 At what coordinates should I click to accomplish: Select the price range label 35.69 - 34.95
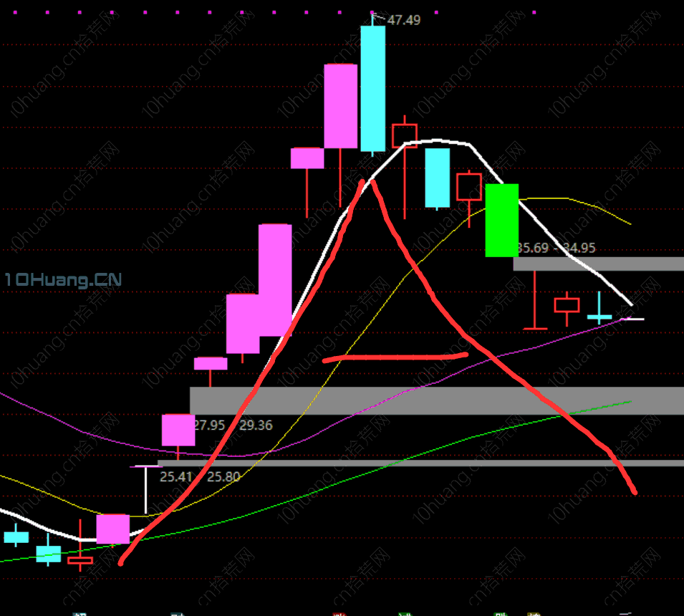click(x=557, y=248)
